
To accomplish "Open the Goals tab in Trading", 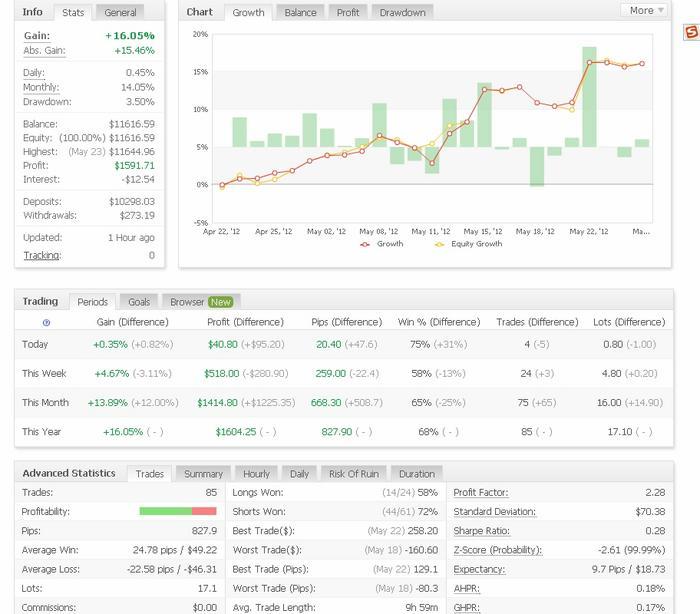I will tap(139, 301).
